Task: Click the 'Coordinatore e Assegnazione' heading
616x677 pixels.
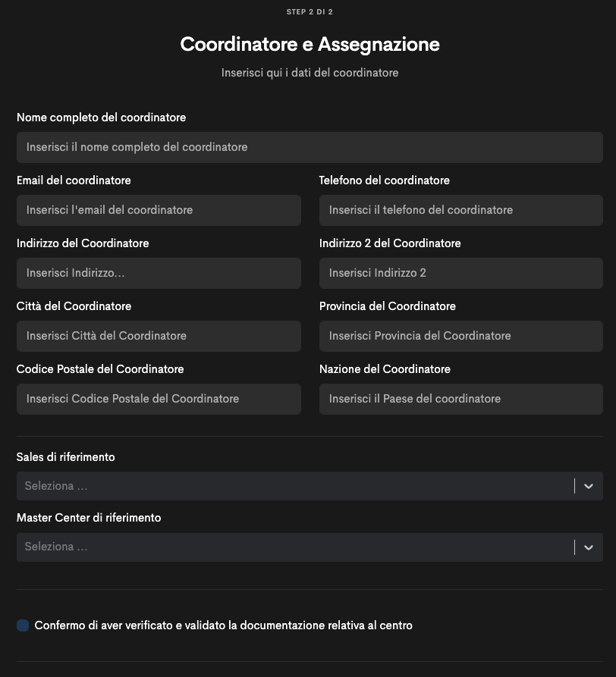Action: pyautogui.click(x=310, y=44)
